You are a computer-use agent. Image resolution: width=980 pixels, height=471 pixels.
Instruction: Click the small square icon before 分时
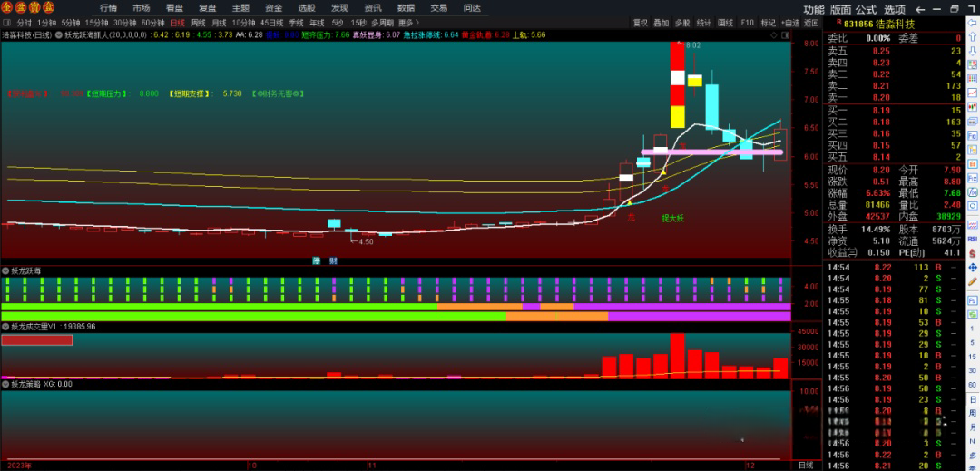(7, 23)
